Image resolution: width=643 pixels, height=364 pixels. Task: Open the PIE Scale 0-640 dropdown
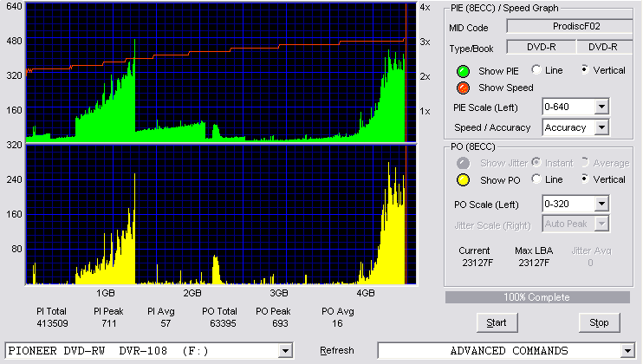point(601,107)
